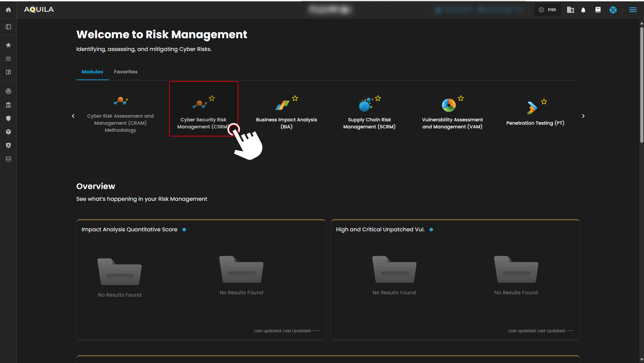This screenshot has height=363, width=644.
Task: Select the Modules tab
Action: [92, 72]
